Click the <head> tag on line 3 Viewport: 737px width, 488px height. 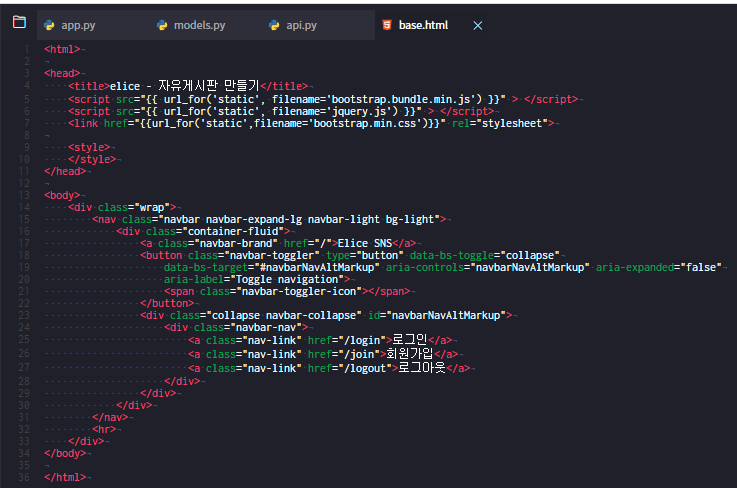coord(62,73)
